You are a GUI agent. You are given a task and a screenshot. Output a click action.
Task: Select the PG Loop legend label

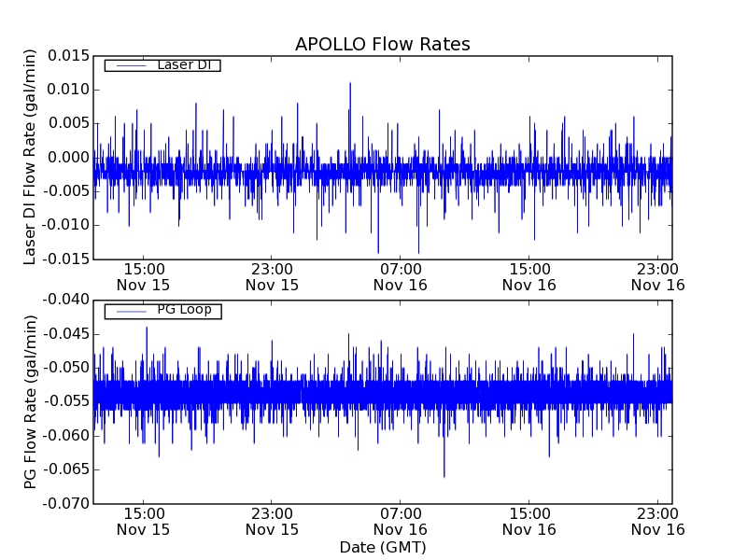(x=184, y=310)
